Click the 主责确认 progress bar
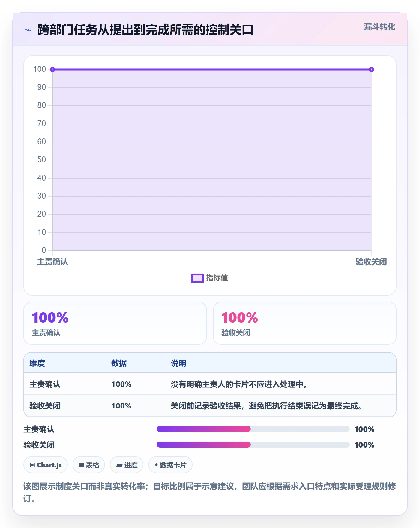420x528 pixels. (x=253, y=429)
